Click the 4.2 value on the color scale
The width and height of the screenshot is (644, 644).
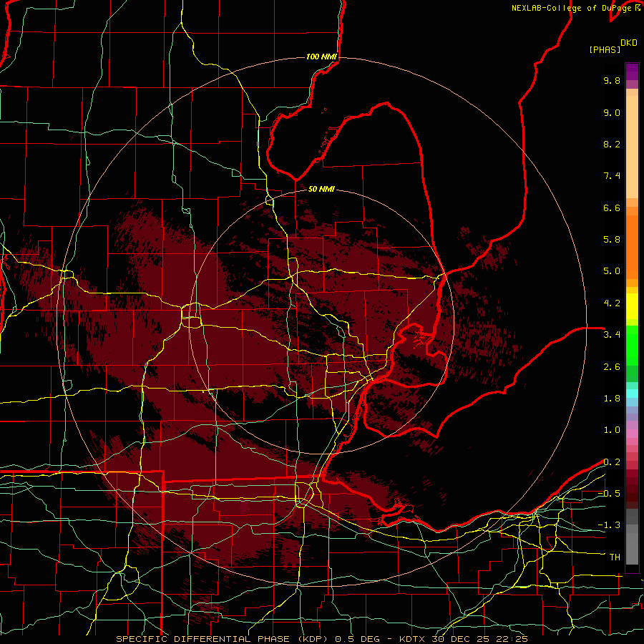[612, 303]
